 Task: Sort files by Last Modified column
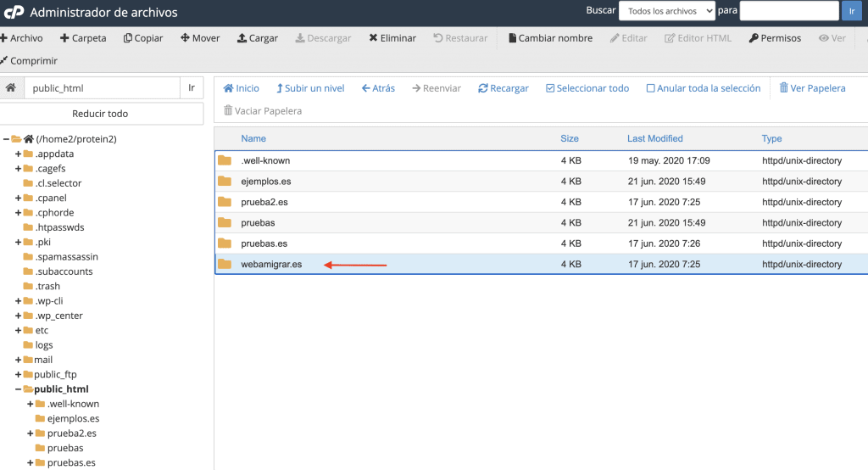tap(654, 138)
